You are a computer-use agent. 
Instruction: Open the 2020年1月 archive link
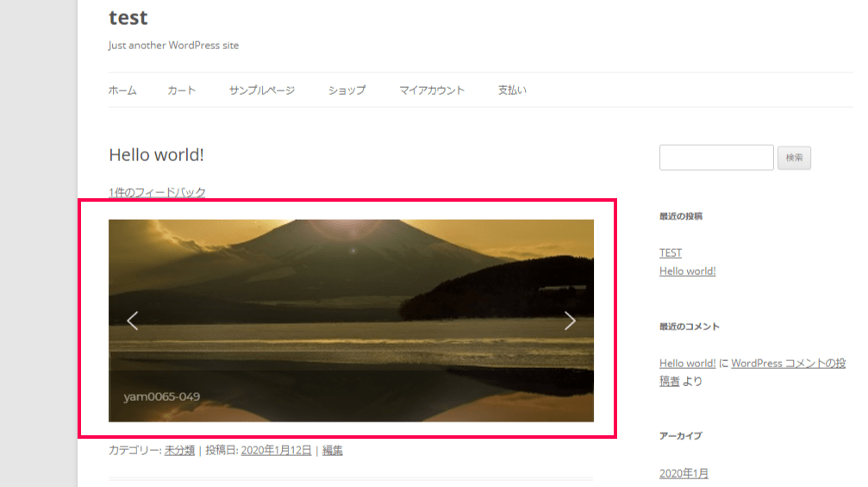click(684, 473)
